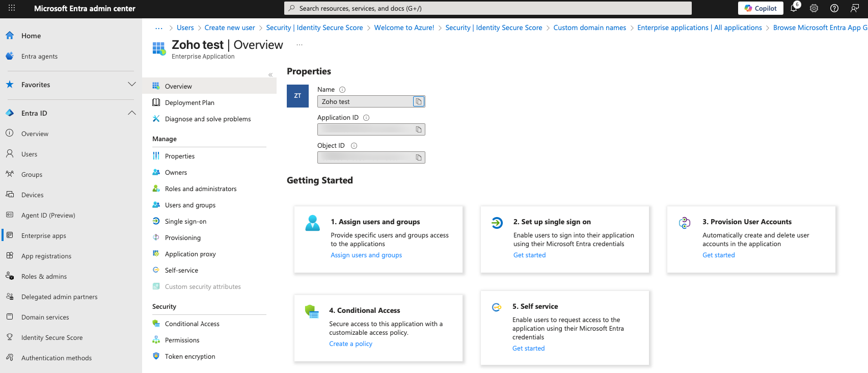Viewport: 868px width, 373px height.
Task: Click the info icon beside Application ID
Action: click(x=366, y=118)
